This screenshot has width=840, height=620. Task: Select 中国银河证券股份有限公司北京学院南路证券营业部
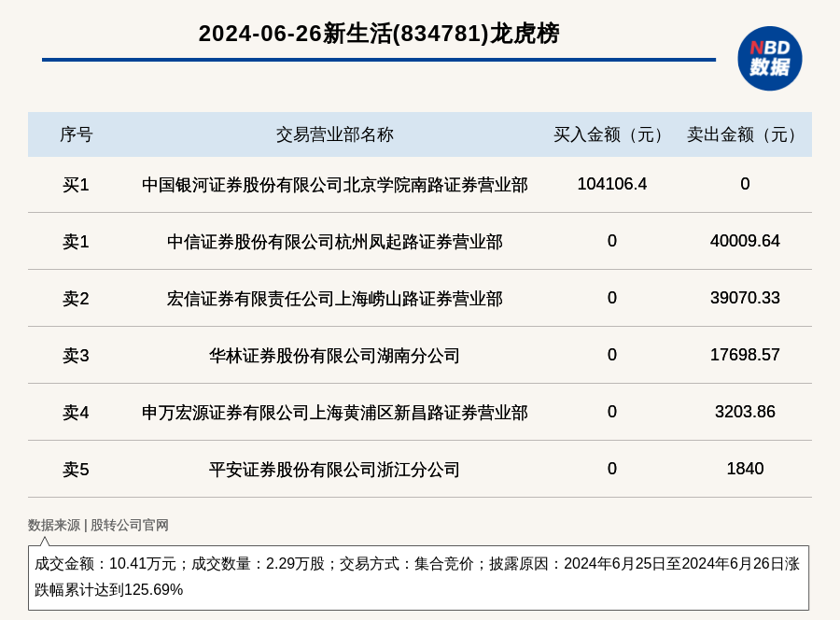pos(335,185)
